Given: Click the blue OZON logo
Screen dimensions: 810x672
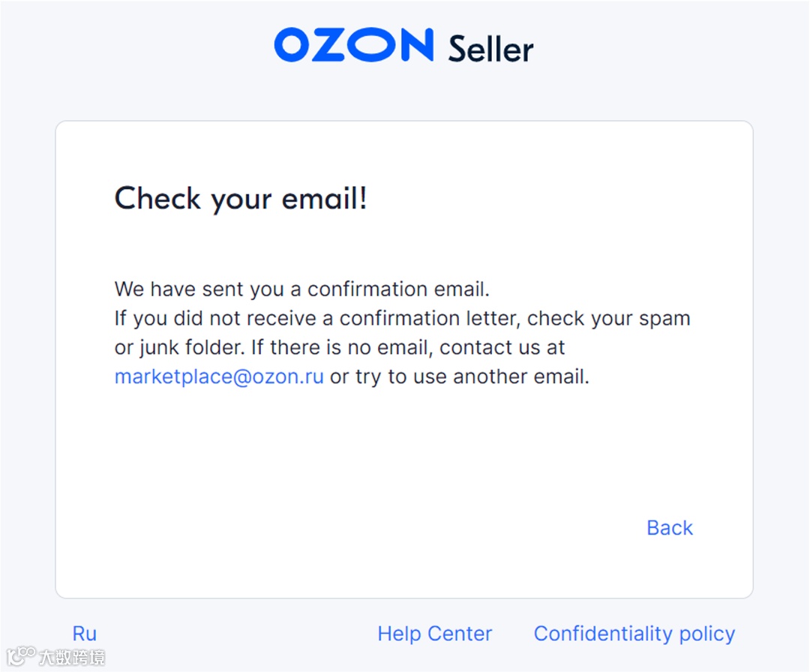Looking at the screenshot, I should (x=353, y=46).
